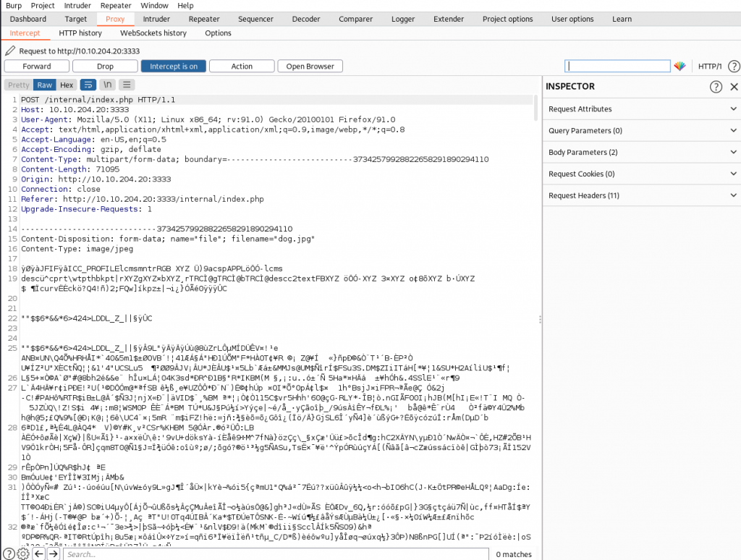Image resolution: width=741 pixels, height=560 pixels.
Task: Open the HTTP history sub-tab
Action: click(80, 33)
